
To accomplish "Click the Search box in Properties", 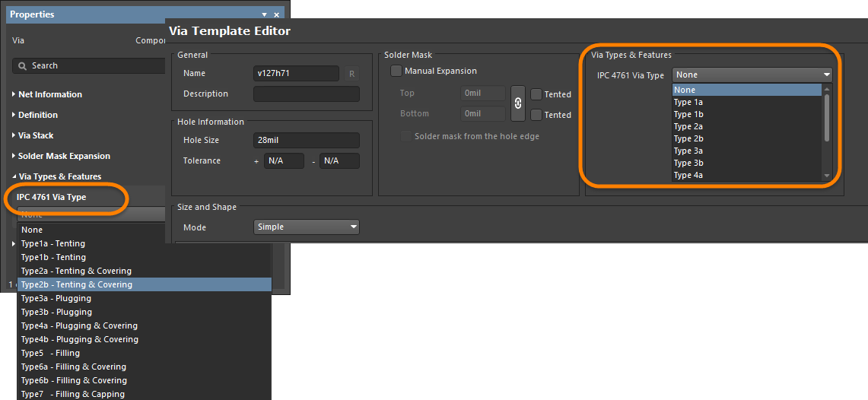I will [91, 66].
